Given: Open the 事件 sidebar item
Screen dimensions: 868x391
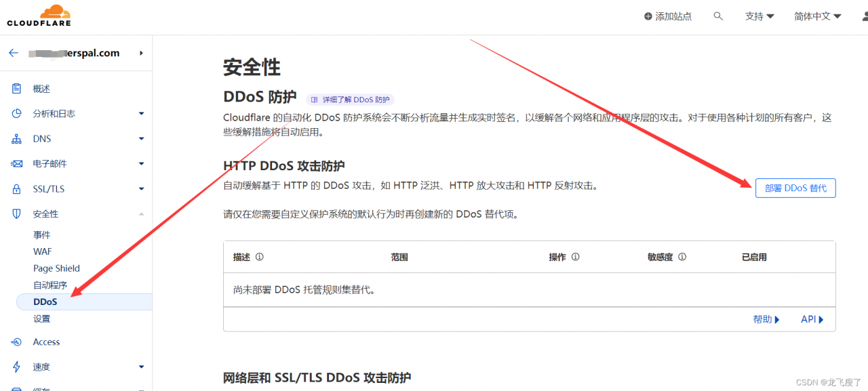Looking at the screenshot, I should click(x=41, y=234).
